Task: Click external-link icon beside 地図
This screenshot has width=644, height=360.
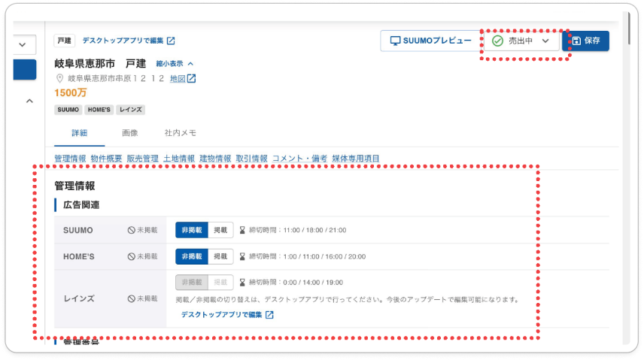Action: (x=191, y=78)
